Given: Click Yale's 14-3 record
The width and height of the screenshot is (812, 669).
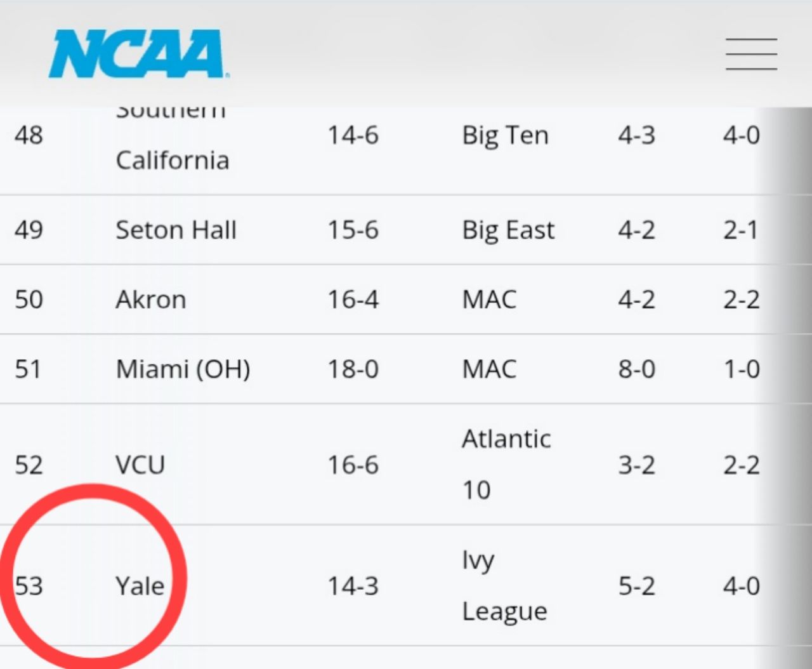Looking at the screenshot, I should [353, 585].
